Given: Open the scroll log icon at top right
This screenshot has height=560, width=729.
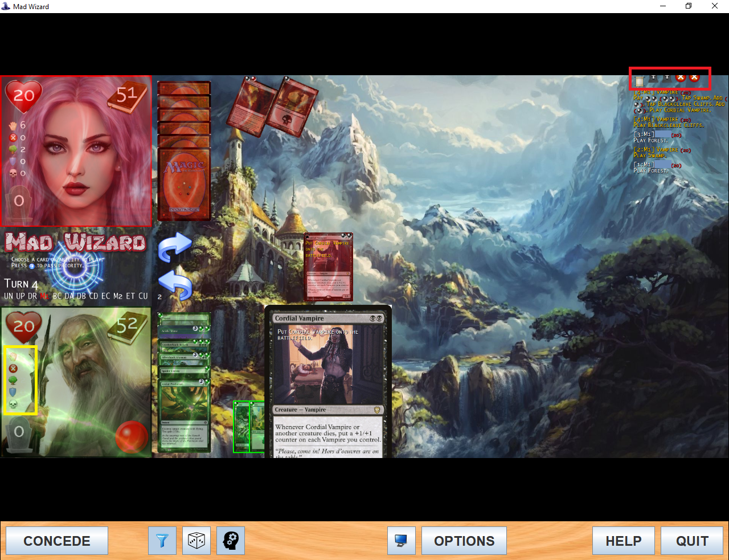Looking at the screenshot, I should [640, 81].
